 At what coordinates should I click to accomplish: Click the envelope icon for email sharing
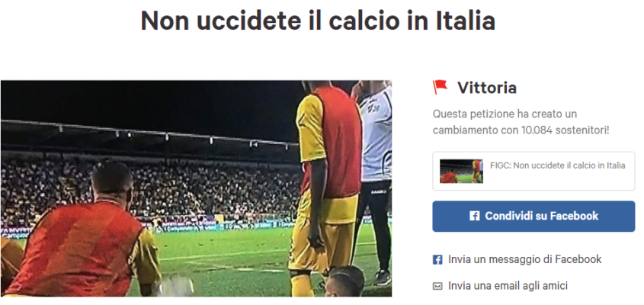click(x=437, y=286)
